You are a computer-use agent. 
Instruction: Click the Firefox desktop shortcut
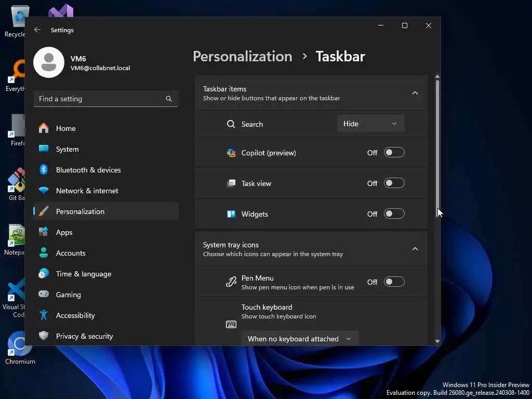(x=17, y=130)
